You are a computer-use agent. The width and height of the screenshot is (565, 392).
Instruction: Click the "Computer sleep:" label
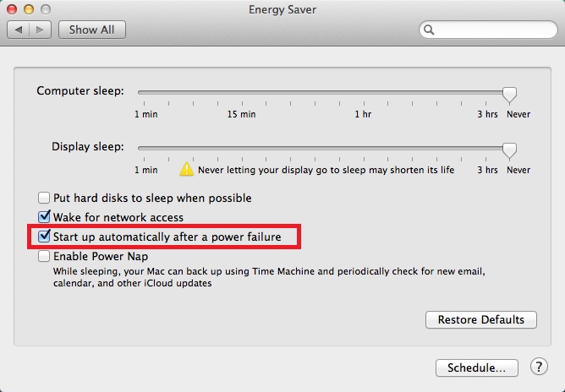point(80,90)
